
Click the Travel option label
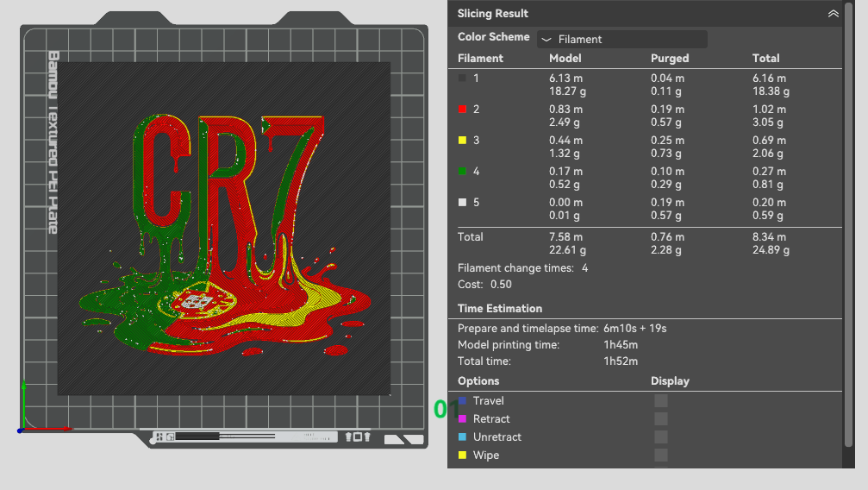(x=488, y=401)
